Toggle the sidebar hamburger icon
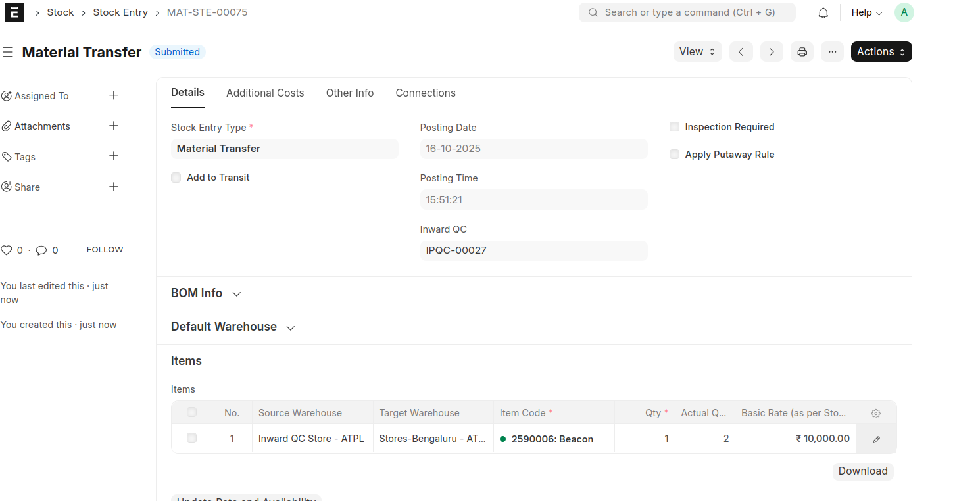Screen dimensions: 980x501 8,52
